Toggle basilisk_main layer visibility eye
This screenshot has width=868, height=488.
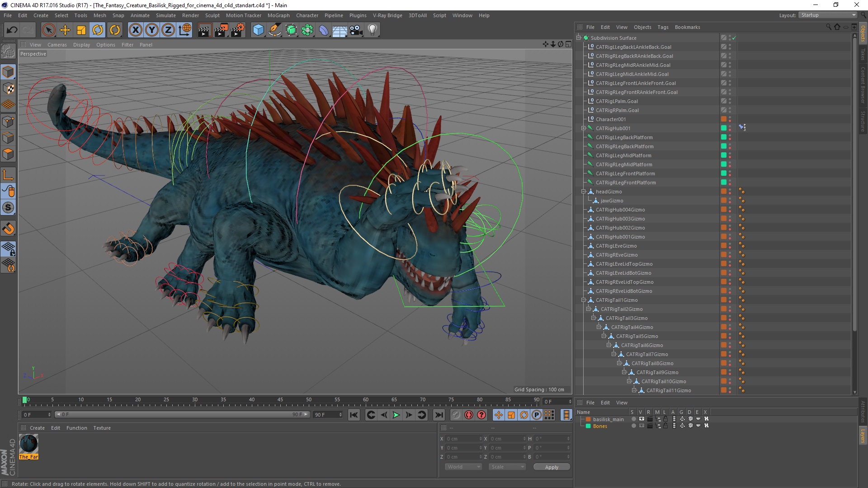click(x=641, y=419)
